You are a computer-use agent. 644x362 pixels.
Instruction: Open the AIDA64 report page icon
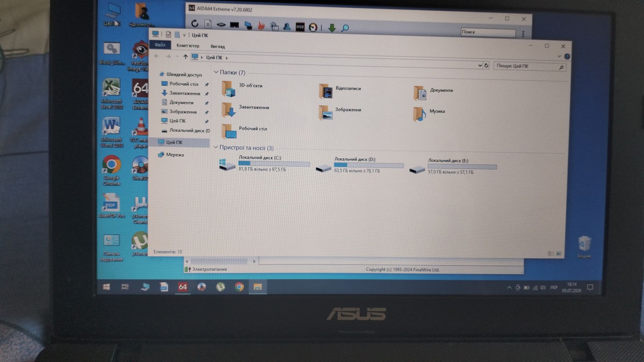coord(208,25)
